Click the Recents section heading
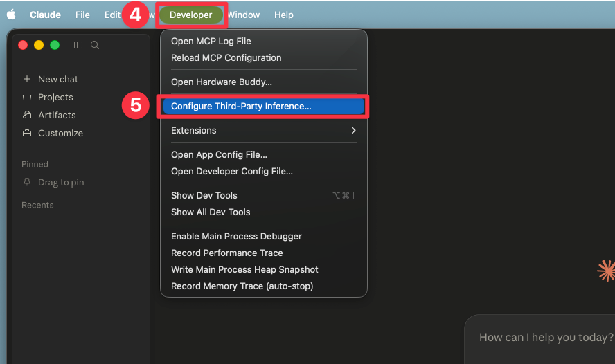The width and height of the screenshot is (615, 364). click(x=37, y=205)
